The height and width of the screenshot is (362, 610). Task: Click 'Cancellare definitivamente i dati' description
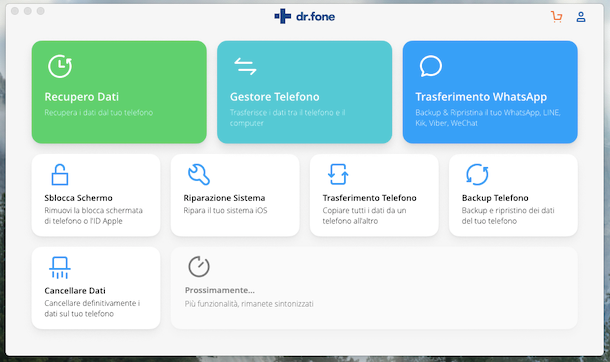(x=92, y=308)
